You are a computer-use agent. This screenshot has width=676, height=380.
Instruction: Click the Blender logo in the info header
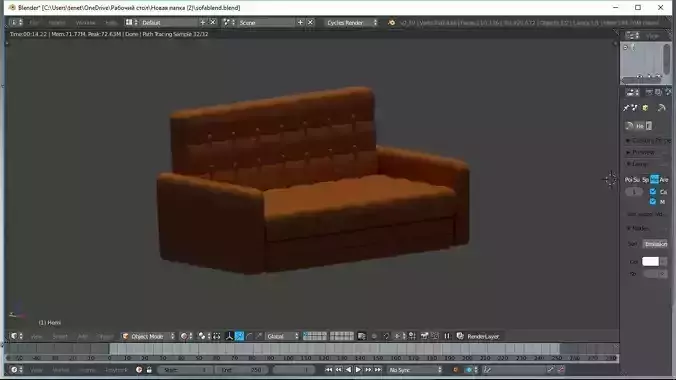pyautogui.click(x=391, y=22)
